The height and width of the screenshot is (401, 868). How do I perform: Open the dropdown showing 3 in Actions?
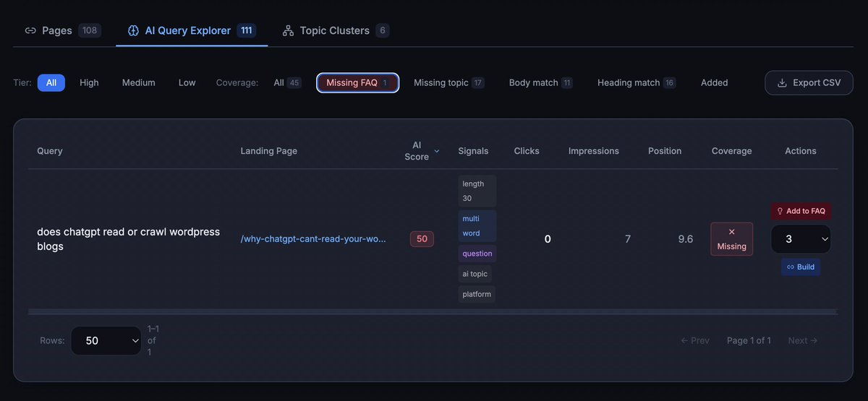801,239
